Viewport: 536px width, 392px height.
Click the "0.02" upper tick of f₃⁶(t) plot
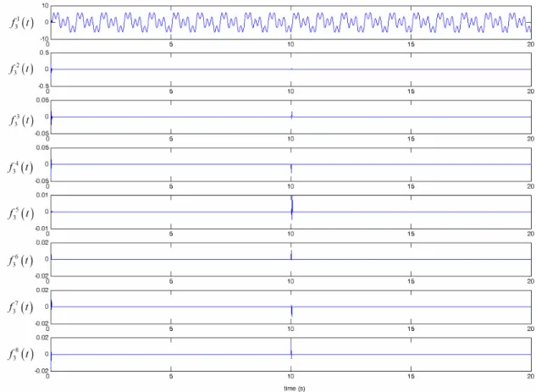point(43,243)
